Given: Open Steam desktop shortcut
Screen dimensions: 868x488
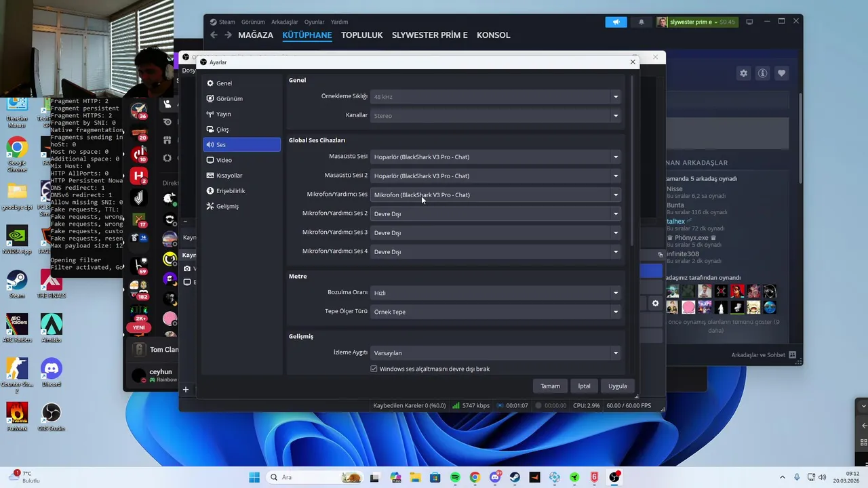Looking at the screenshot, I should tap(17, 283).
